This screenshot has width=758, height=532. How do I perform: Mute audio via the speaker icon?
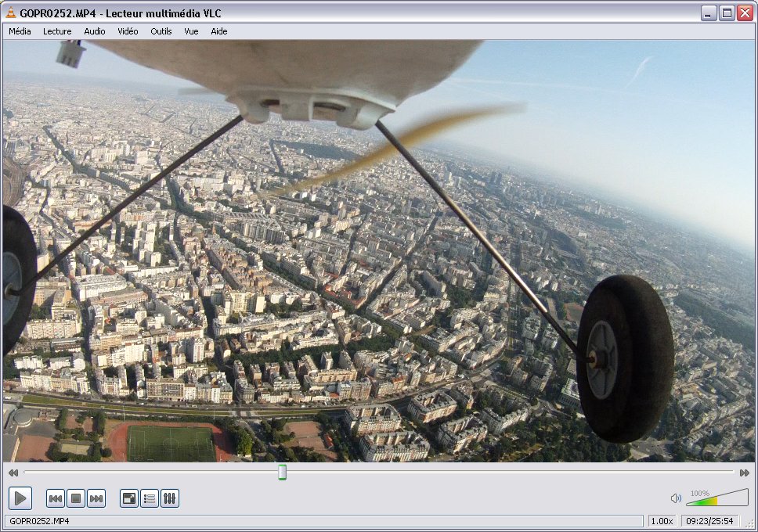coord(676,498)
